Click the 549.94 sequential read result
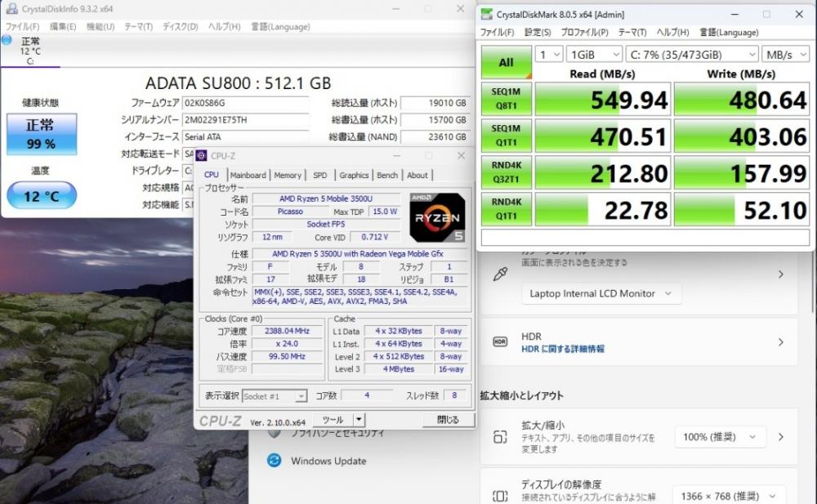This screenshot has width=817, height=504. click(602, 99)
